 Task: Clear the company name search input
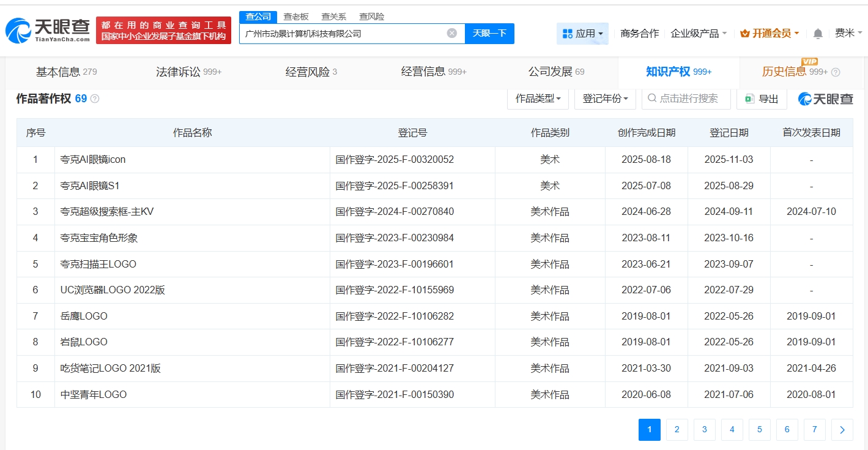451,33
